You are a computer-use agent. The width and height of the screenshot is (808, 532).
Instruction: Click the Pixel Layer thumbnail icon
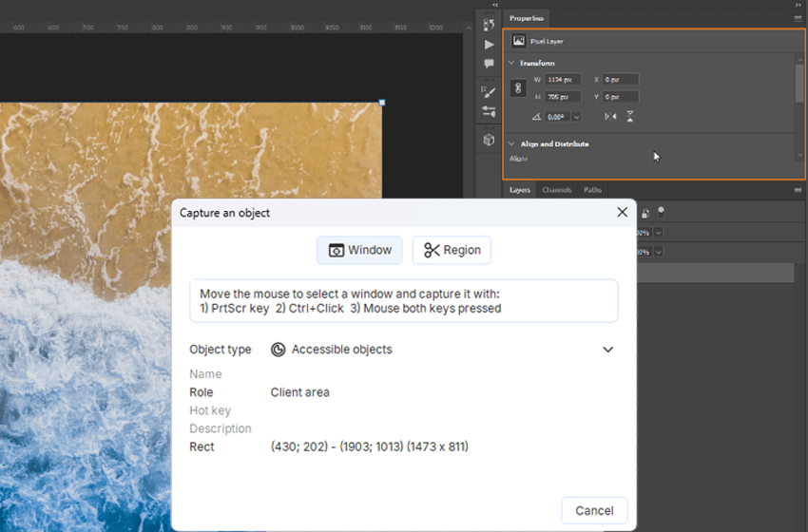(x=518, y=41)
